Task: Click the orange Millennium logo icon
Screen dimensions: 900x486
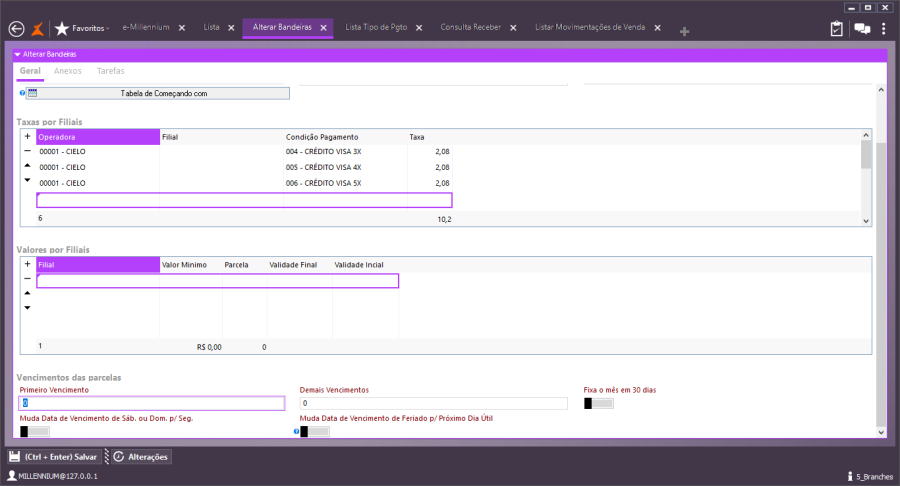Action: tap(38, 29)
